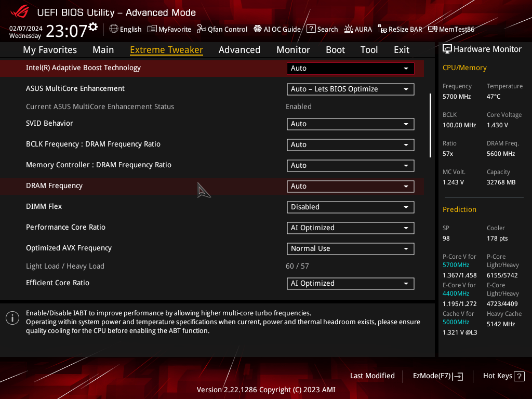This screenshot has height=399, width=532.
Task: Click the MC Volt. 1.243 V value
Action: click(453, 182)
